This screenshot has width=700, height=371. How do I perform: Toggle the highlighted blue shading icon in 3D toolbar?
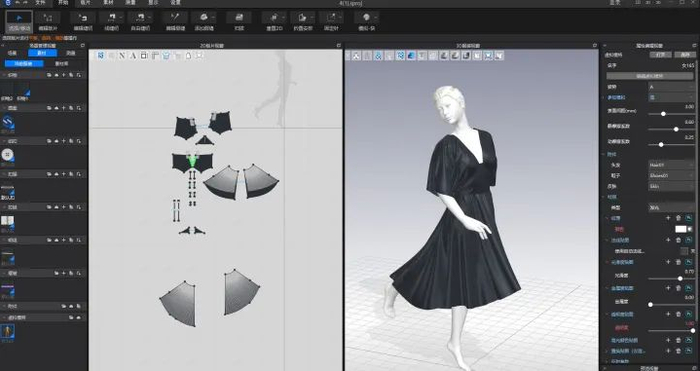411,56
